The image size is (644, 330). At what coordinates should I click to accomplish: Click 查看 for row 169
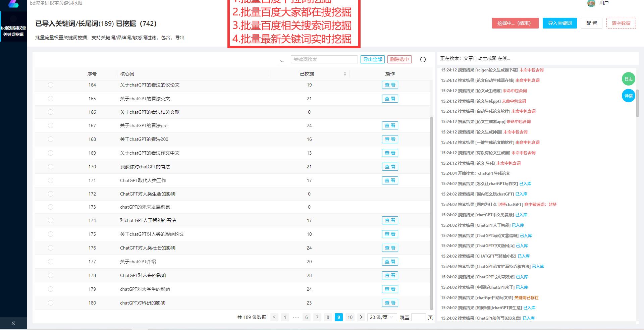pyautogui.click(x=390, y=153)
